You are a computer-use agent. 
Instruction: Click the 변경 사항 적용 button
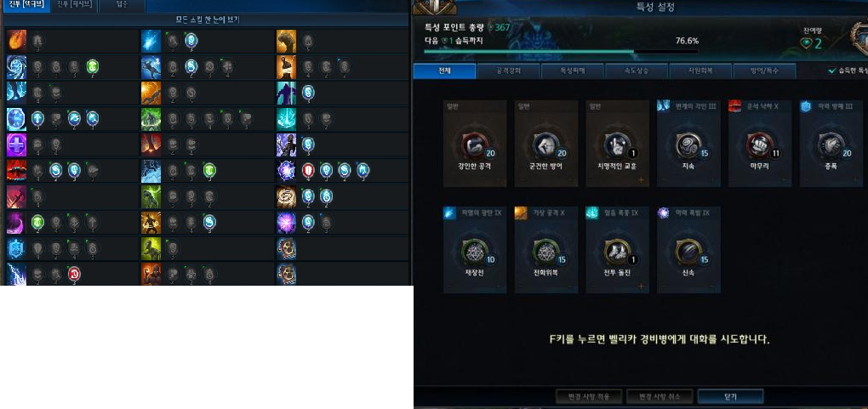pos(588,397)
